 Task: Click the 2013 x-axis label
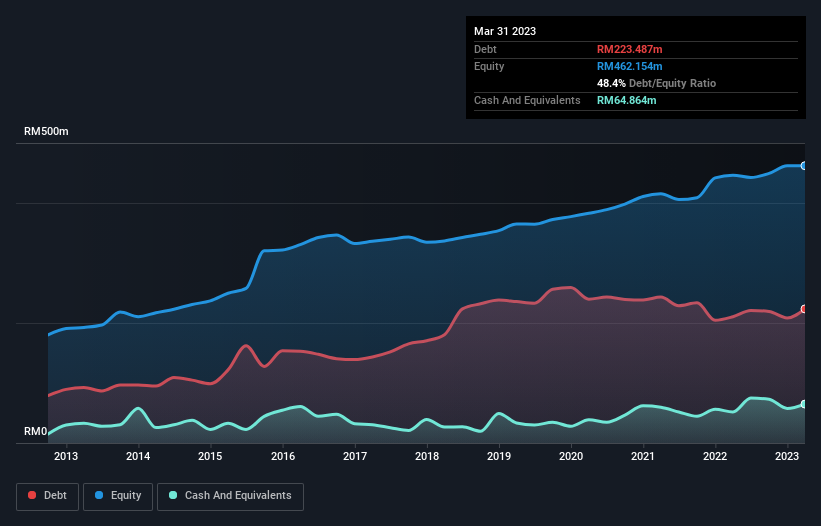66,456
